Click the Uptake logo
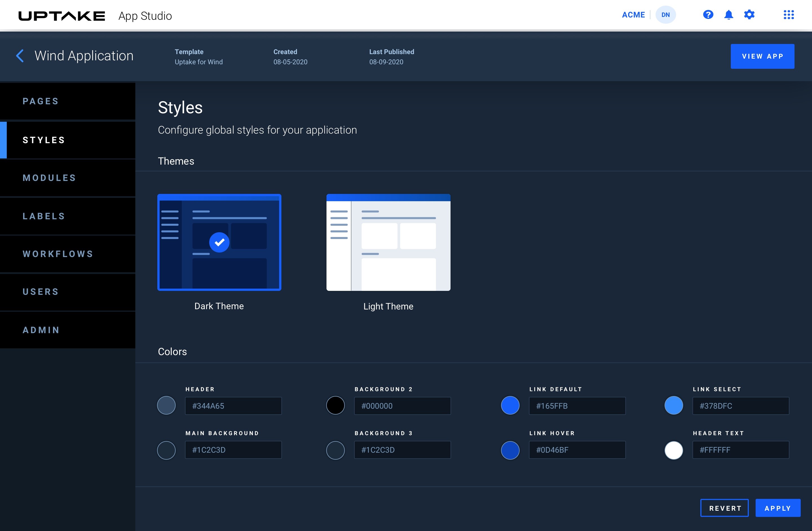This screenshot has height=531, width=812. [x=61, y=16]
